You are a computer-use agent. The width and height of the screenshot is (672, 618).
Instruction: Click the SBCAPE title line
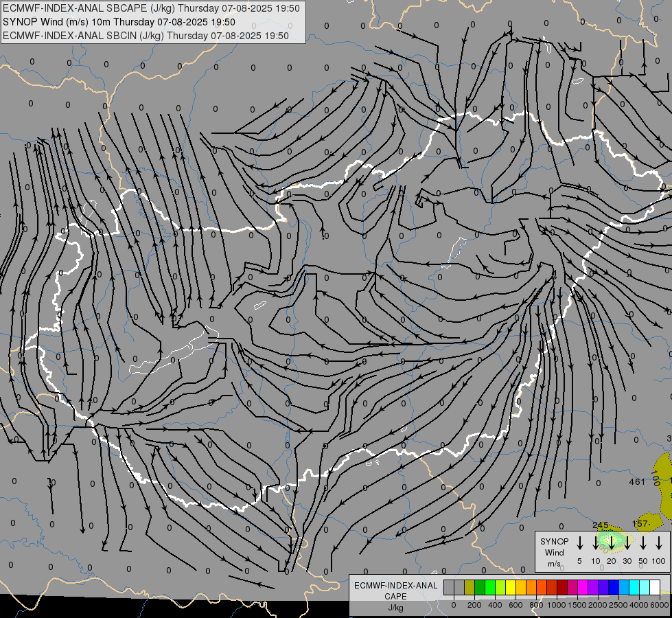151,8
